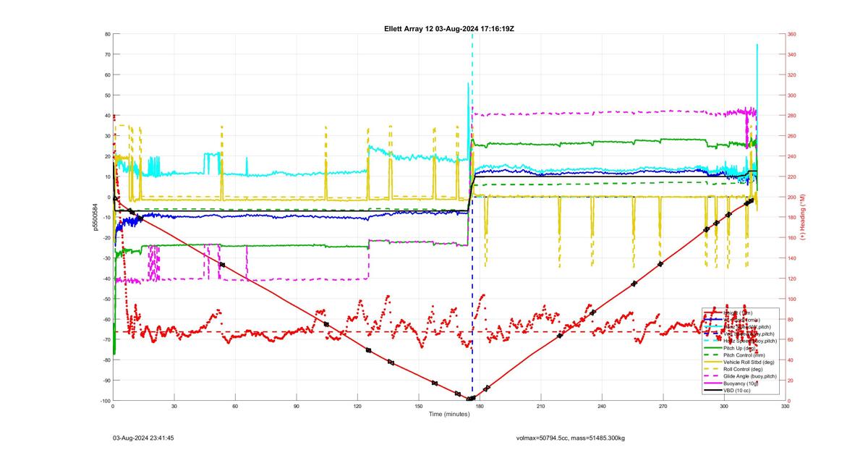Click the "p5500584" left axis label
The width and height of the screenshot is (868, 450).
pyautogui.click(x=95, y=217)
